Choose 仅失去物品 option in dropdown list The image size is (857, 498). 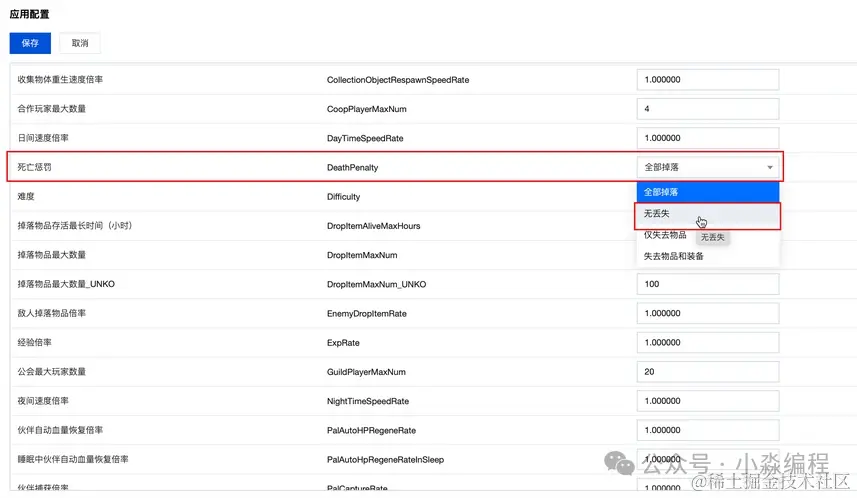(665, 235)
